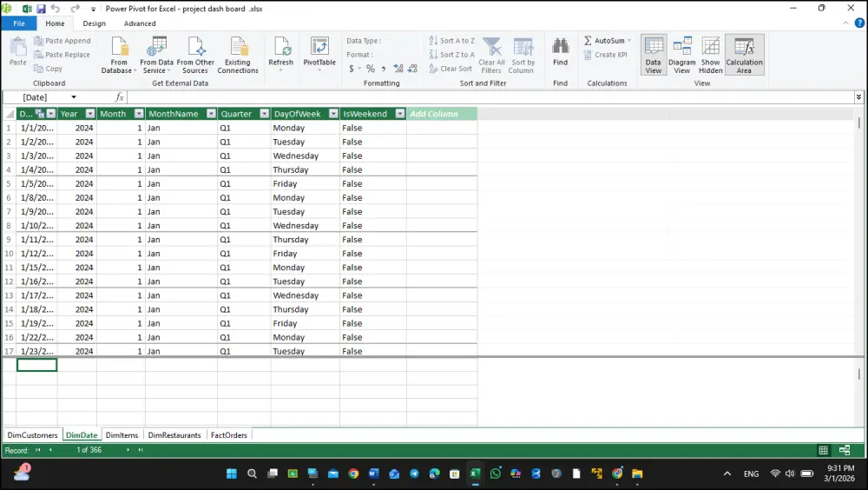The image size is (868, 490).
Task: Apply percentage format
Action: (371, 69)
